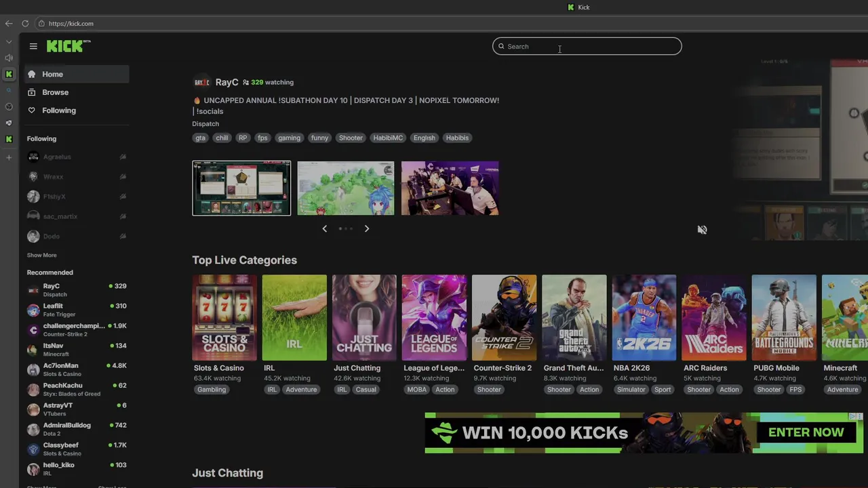
Task: Click challengerchampi avatar in Recommended
Action: pyautogui.click(x=33, y=330)
